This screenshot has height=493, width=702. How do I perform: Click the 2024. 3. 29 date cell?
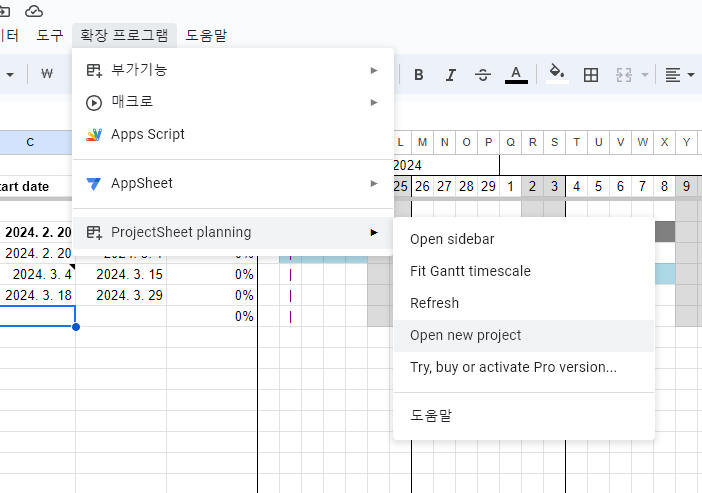(121, 295)
